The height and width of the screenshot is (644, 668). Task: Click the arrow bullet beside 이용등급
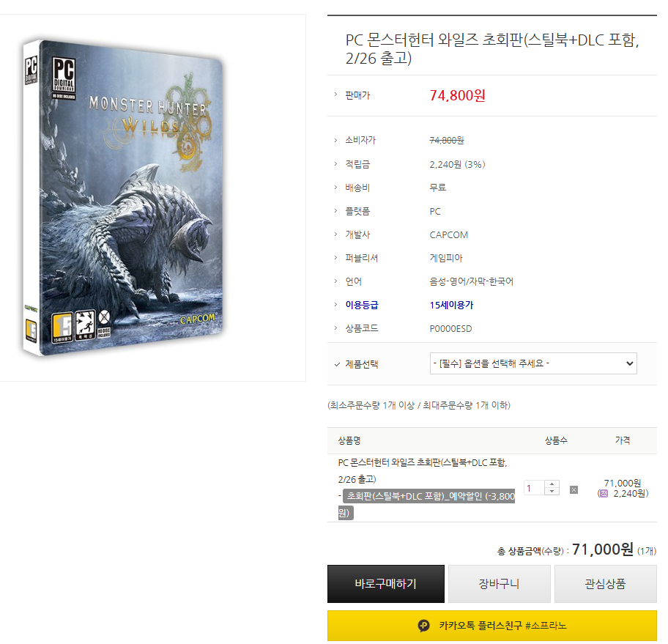(335, 304)
